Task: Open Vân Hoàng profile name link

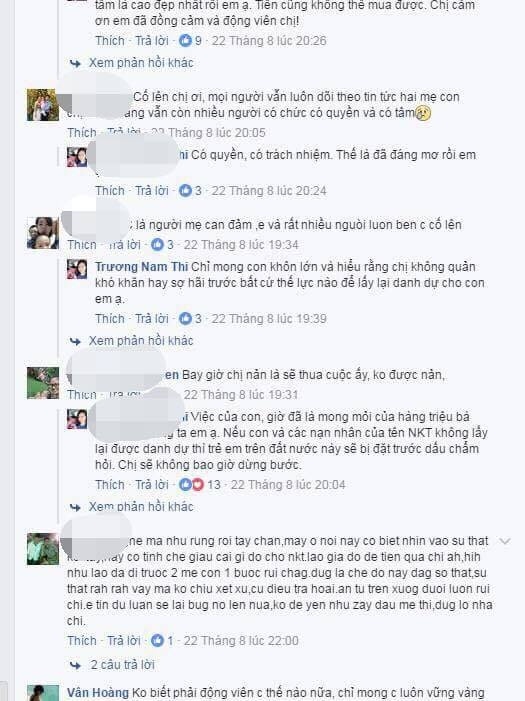Action: point(98,693)
